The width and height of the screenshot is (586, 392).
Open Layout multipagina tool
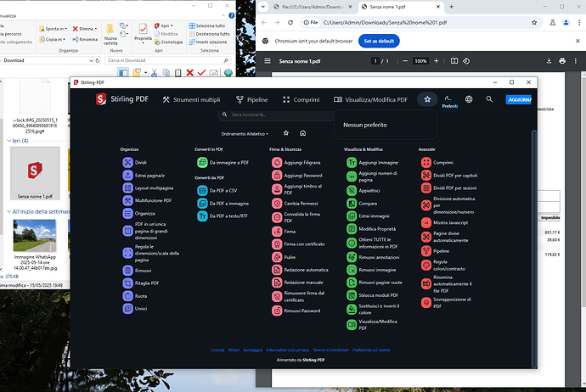[148, 188]
